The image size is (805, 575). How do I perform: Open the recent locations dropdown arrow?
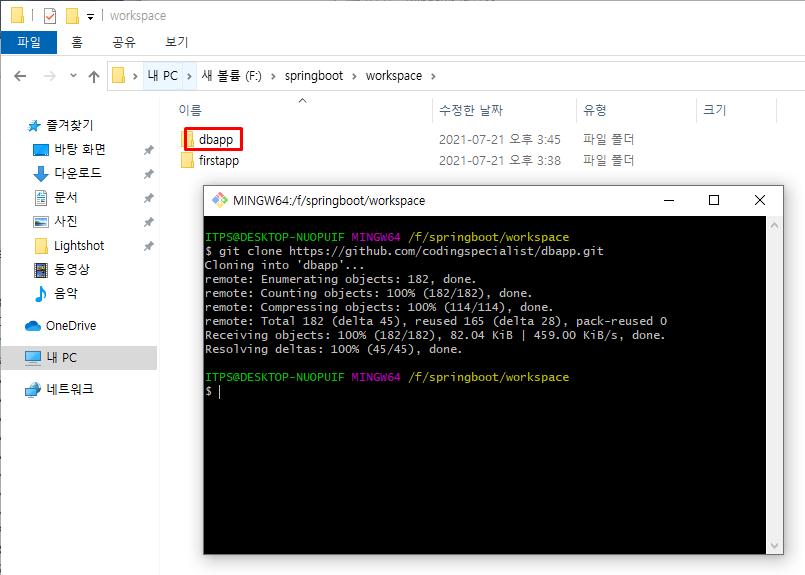pyautogui.click(x=73, y=76)
